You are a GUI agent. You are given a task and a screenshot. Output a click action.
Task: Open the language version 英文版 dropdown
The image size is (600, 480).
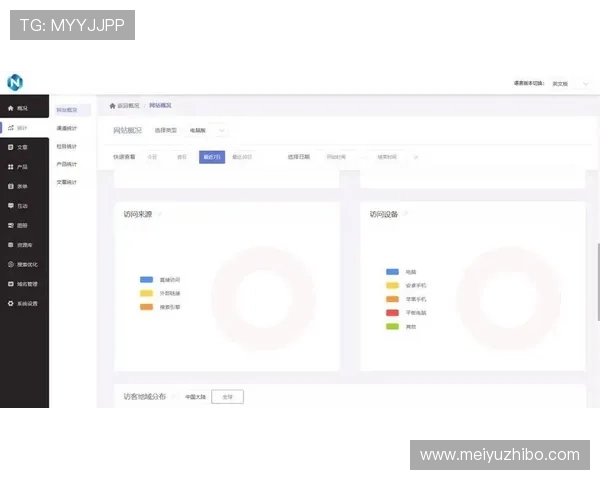[x=570, y=83]
